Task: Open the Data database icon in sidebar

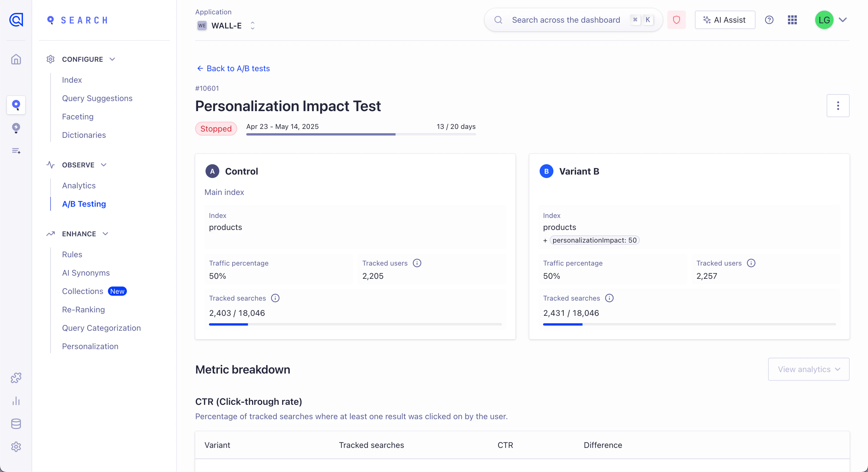Action: [16, 424]
